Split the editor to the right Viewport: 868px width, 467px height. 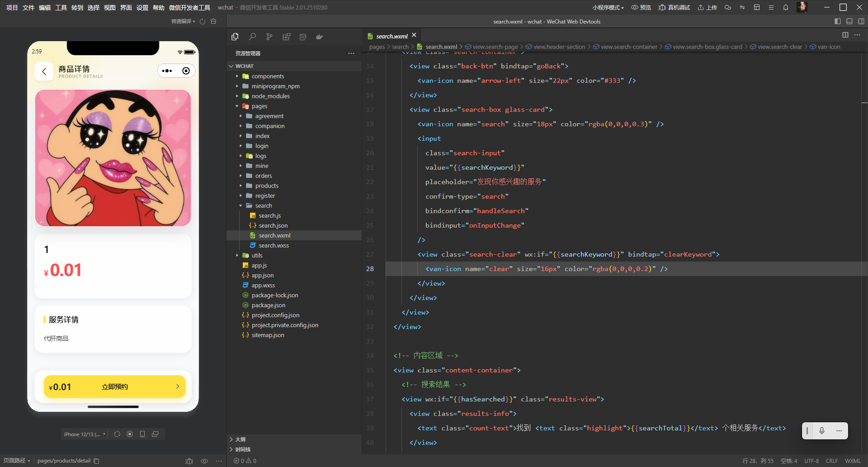pyautogui.click(x=845, y=35)
